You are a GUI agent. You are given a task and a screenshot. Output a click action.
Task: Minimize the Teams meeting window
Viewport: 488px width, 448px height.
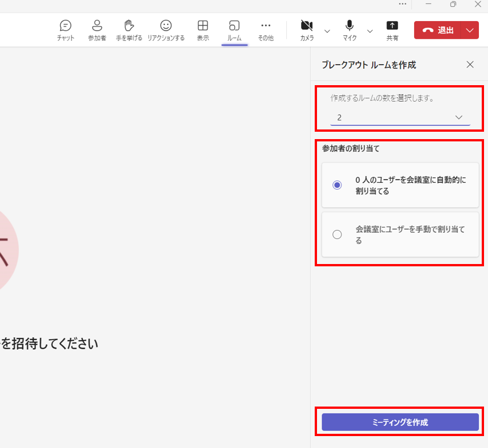(428, 4)
